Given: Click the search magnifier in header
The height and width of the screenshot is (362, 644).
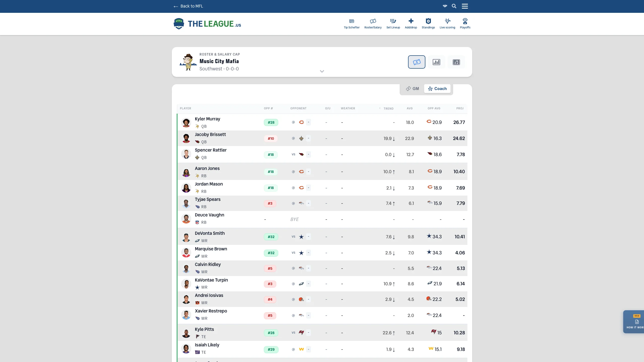Looking at the screenshot, I should [x=454, y=6].
